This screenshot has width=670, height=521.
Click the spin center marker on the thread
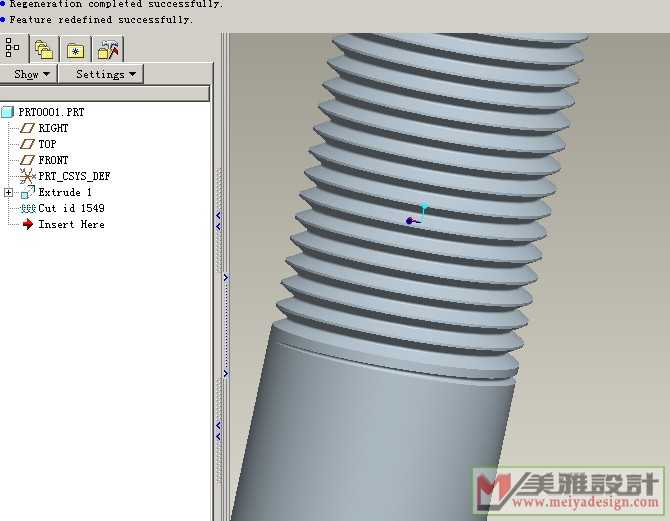(416, 215)
